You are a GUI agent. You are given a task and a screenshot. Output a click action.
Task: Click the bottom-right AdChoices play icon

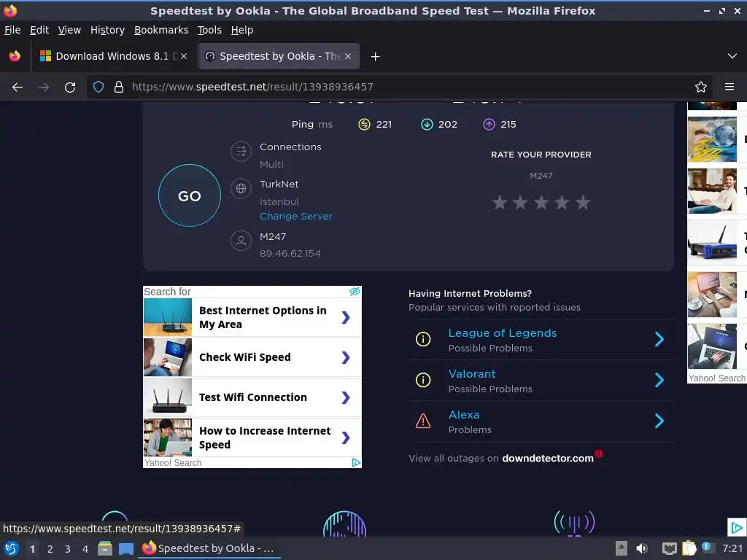coord(737,527)
